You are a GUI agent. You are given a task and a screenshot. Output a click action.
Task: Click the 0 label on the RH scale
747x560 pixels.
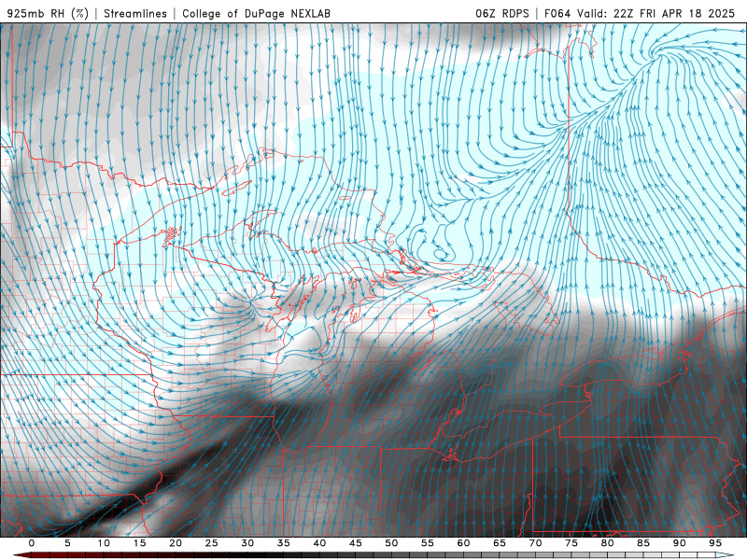point(32,543)
